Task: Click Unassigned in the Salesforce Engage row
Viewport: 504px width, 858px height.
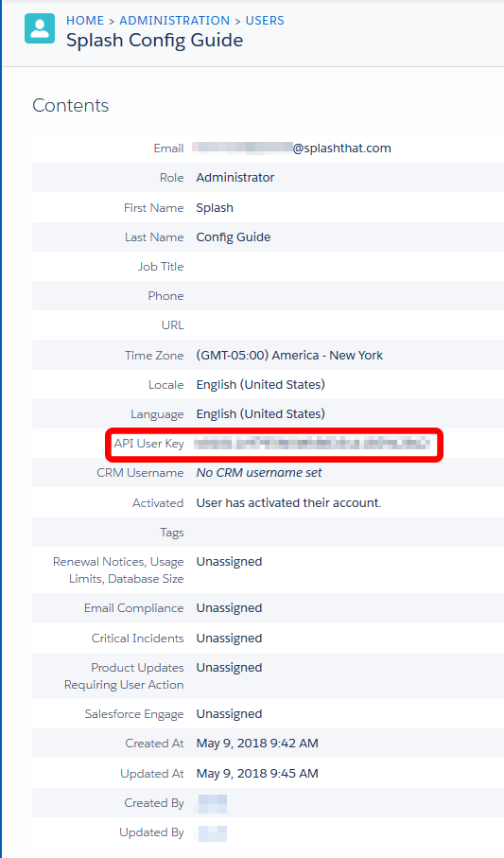Action: 229,714
